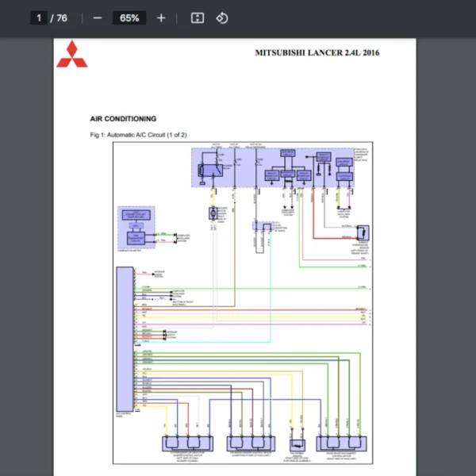476x476 pixels.
Task: Click the A/C control panel connector block
Action: tap(125, 338)
